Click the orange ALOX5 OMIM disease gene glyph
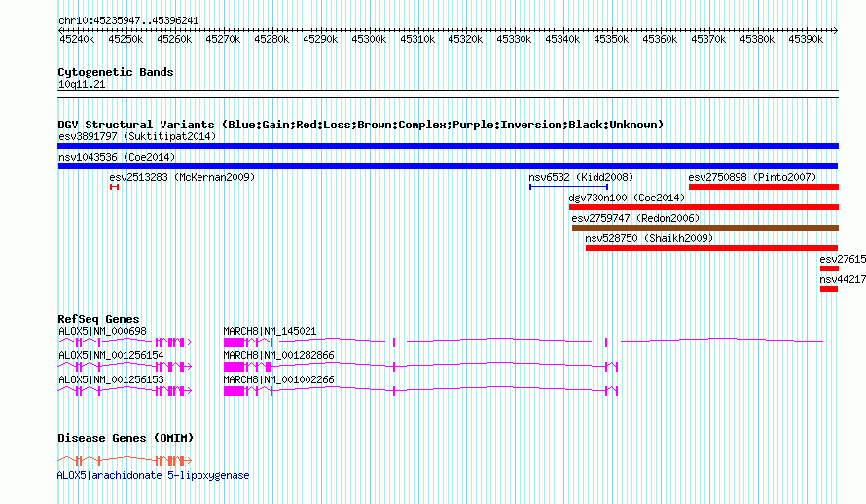Viewport: 866px width, 504px height. [x=125, y=460]
